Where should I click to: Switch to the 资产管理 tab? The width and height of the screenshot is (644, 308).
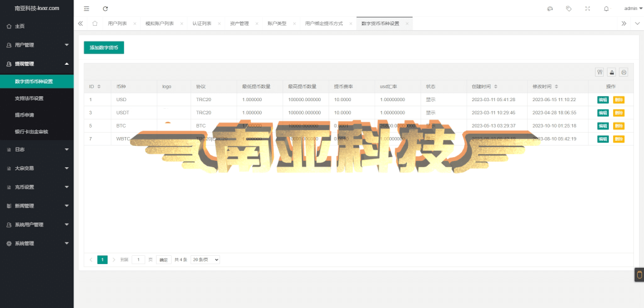240,24
